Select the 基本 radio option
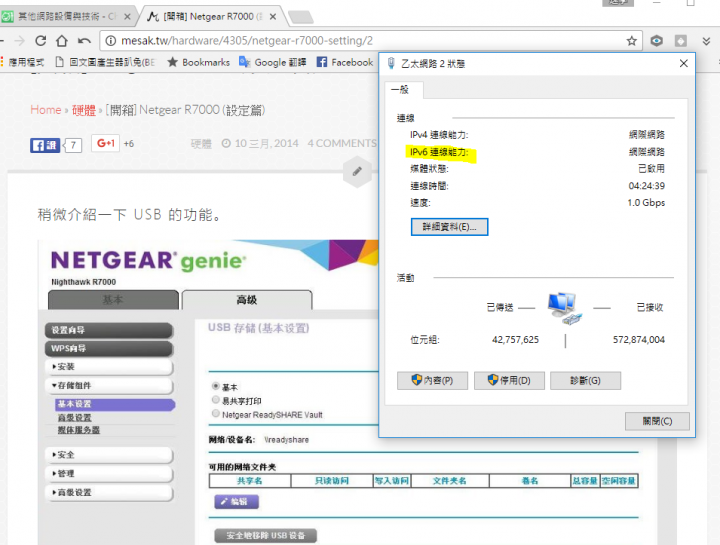Viewport: 720px width, 545px height. tap(215, 386)
